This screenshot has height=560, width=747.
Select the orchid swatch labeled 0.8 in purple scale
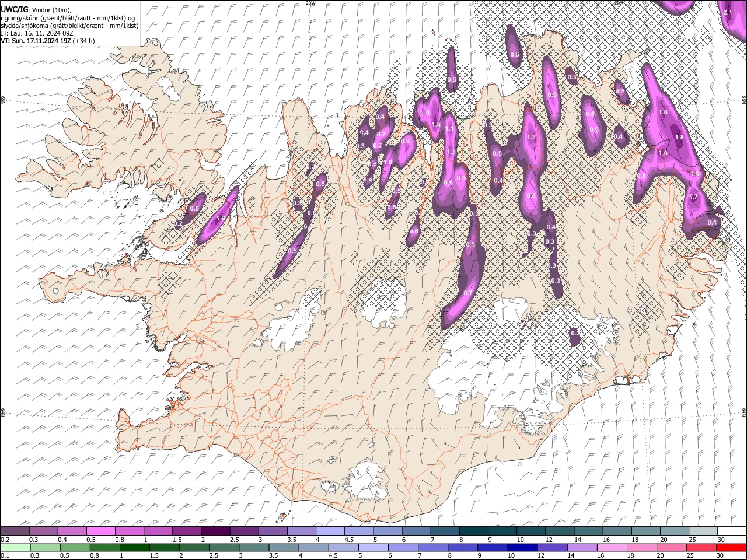[x=129, y=531]
